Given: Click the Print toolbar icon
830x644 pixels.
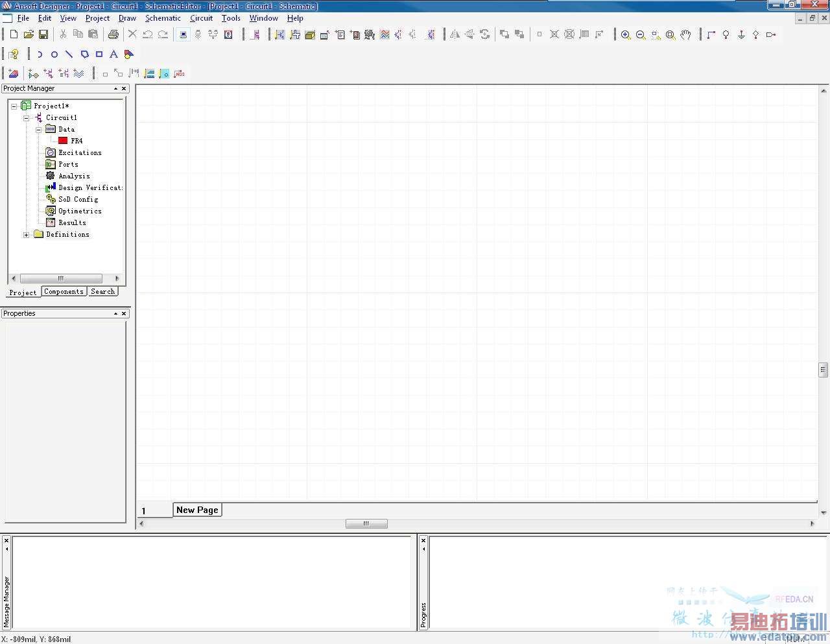Looking at the screenshot, I should click(113, 34).
